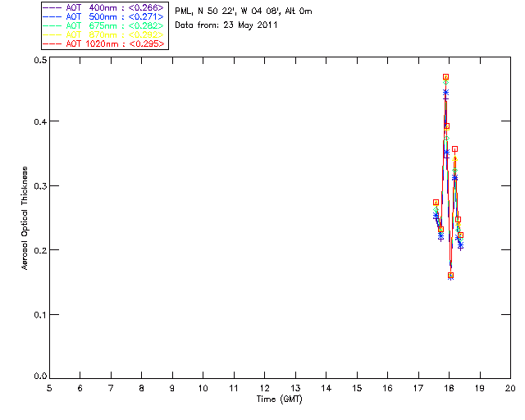Image resolution: width=525 pixels, height=420 pixels.
Task: Click the x-axis label 6
Action: click(80, 388)
